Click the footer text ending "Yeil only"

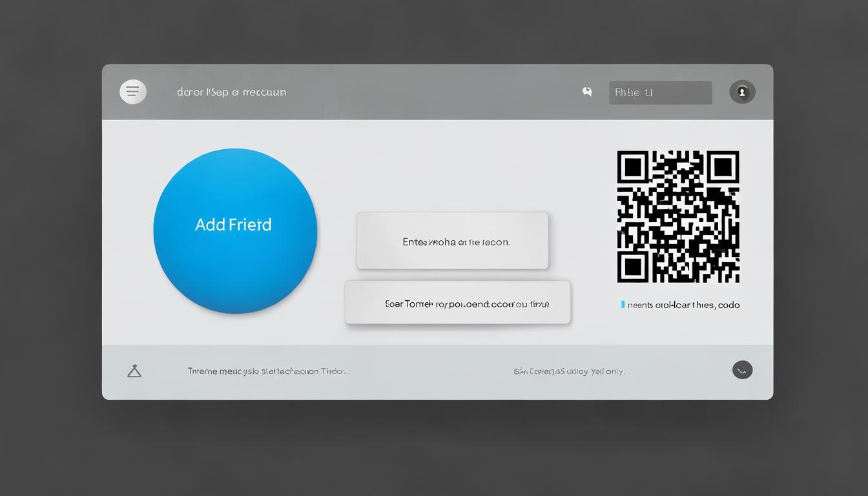click(x=569, y=371)
